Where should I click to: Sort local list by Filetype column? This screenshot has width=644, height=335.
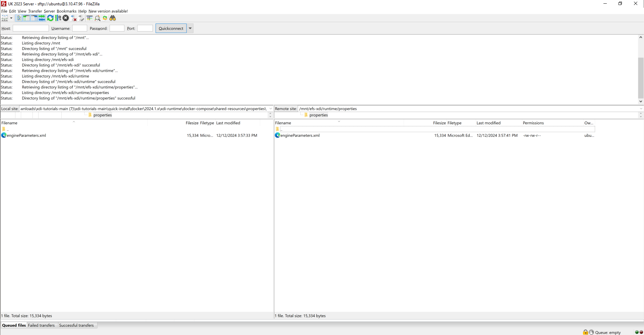207,123
